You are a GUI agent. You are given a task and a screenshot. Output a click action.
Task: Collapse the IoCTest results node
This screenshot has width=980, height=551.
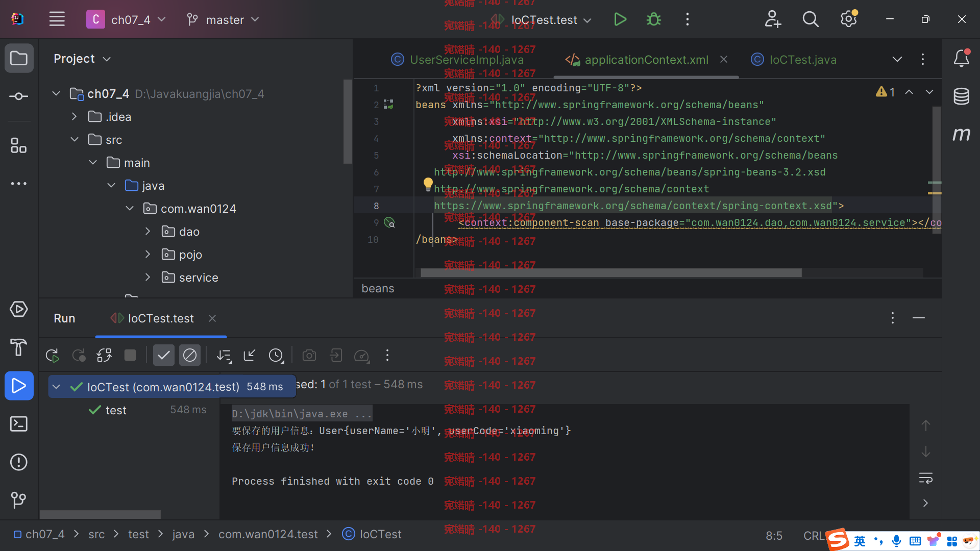click(x=57, y=387)
